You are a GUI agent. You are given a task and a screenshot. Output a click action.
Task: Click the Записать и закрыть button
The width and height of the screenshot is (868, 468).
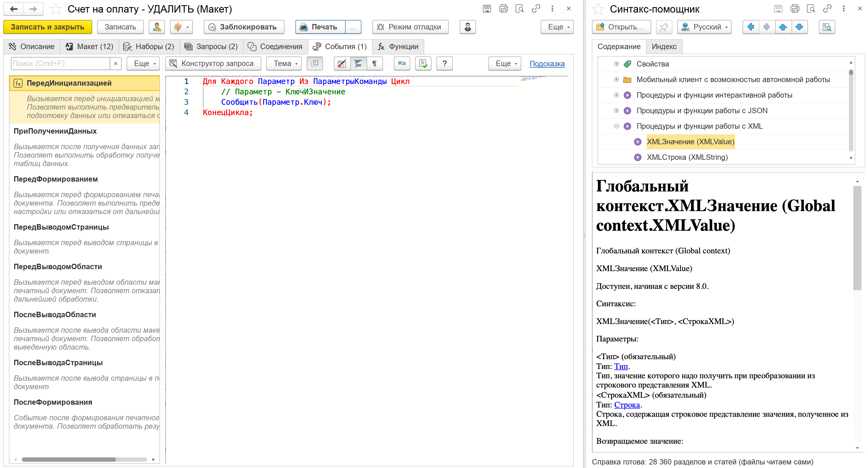[47, 27]
